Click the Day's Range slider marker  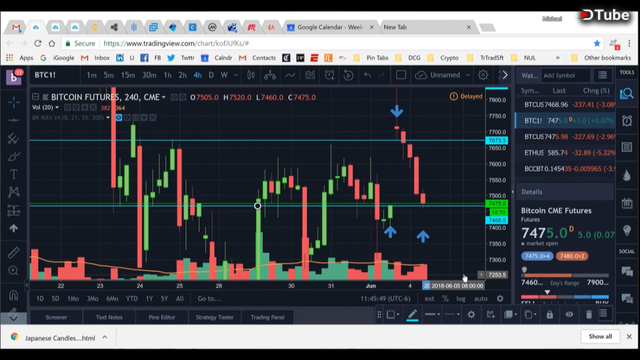pos(524,270)
